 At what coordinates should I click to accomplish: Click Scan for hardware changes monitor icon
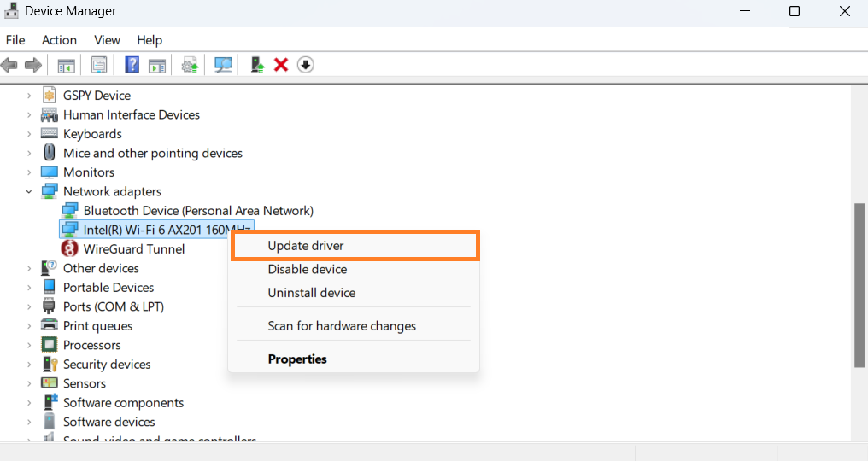[x=223, y=65]
